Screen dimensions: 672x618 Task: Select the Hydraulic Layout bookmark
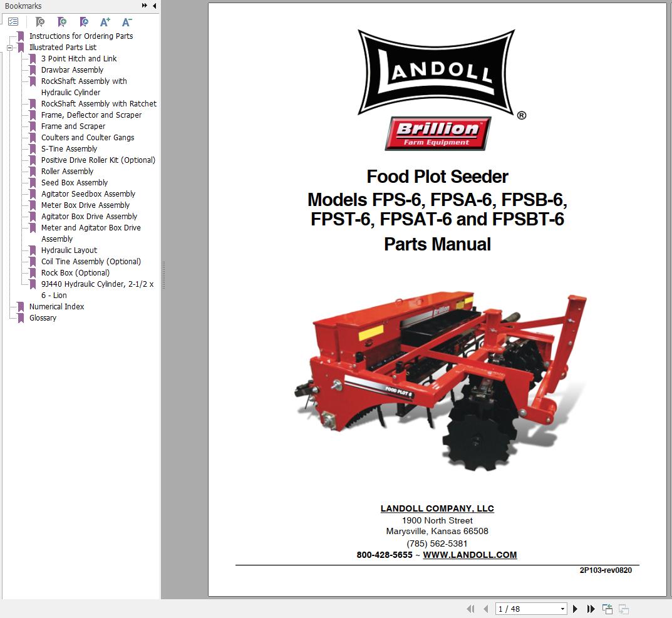tap(68, 250)
